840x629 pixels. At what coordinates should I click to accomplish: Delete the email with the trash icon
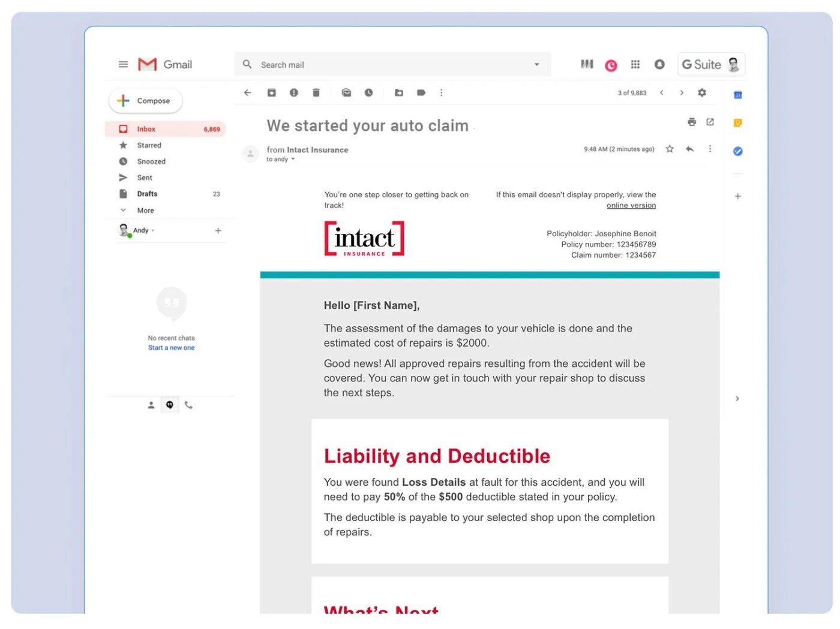(316, 92)
